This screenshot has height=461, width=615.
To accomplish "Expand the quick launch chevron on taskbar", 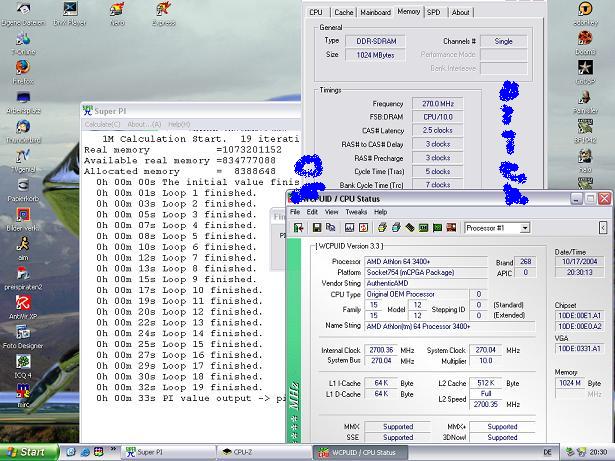I will (113, 448).
